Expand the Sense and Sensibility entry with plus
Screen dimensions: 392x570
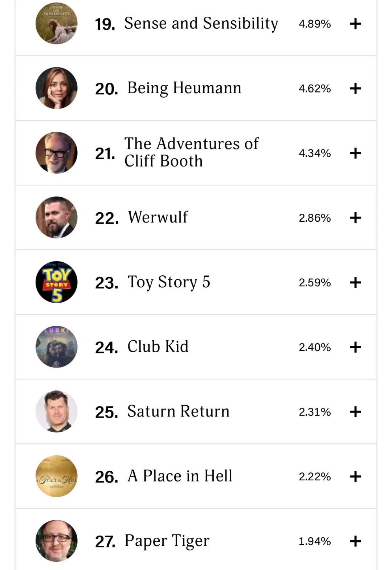click(355, 24)
